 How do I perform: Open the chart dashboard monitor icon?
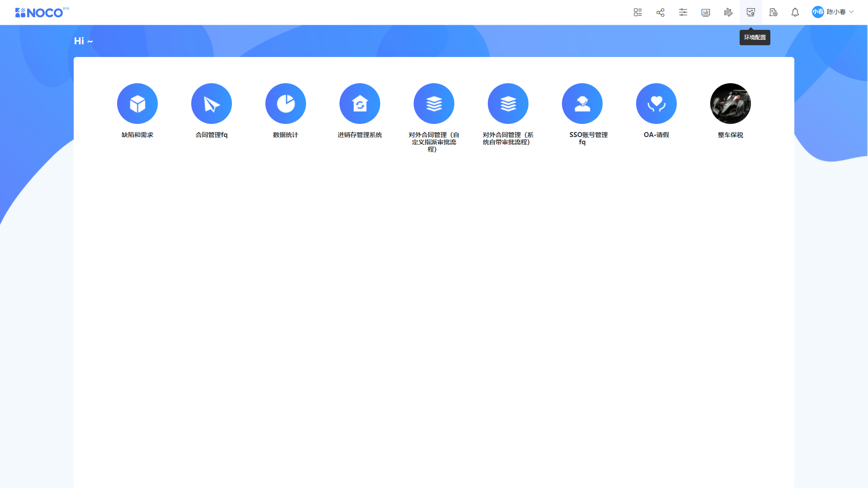click(706, 12)
